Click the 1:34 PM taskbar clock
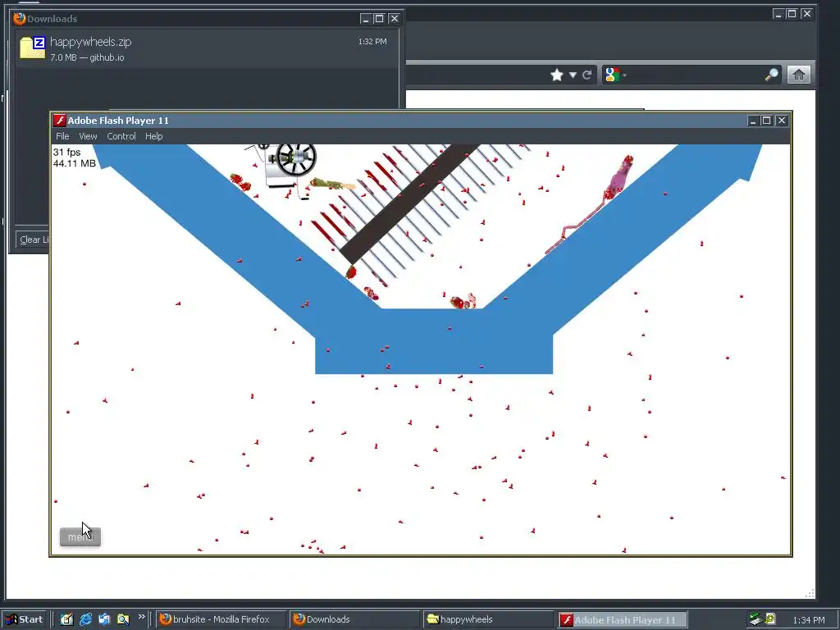 pyautogui.click(x=808, y=620)
